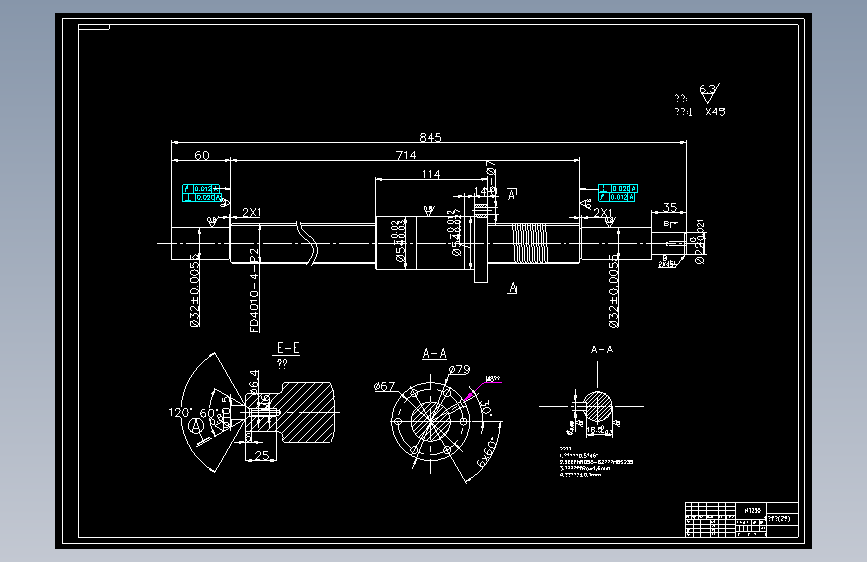Image resolution: width=867 pixels, height=562 pixels.
Task: Click the 2X1 groove label near the 35 dimension
Action: 603,212
